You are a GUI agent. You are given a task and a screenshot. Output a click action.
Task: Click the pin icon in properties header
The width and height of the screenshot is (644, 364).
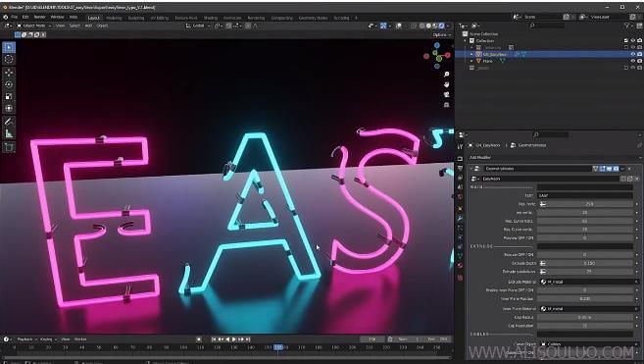(639, 145)
